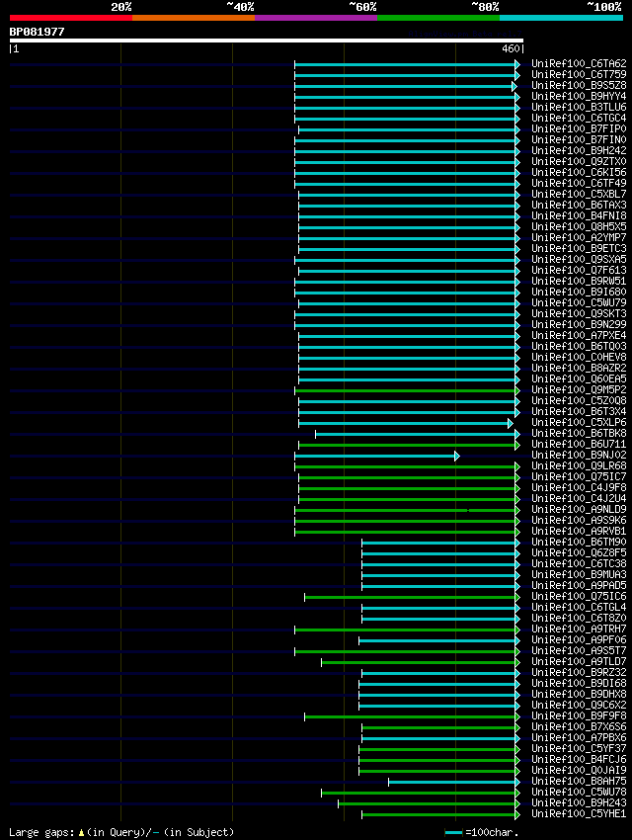This screenshot has height=840, width=632.
Task: Select the UniRef100_A9RVB1 label
Action: (x=579, y=532)
